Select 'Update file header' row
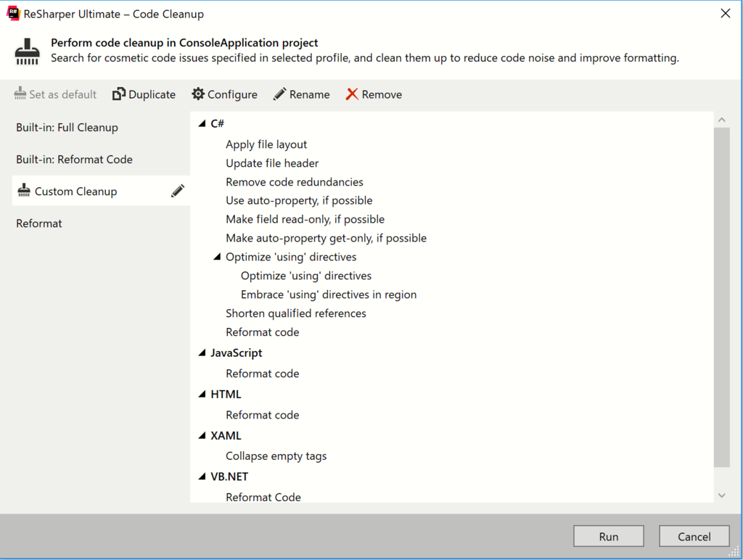 272,163
